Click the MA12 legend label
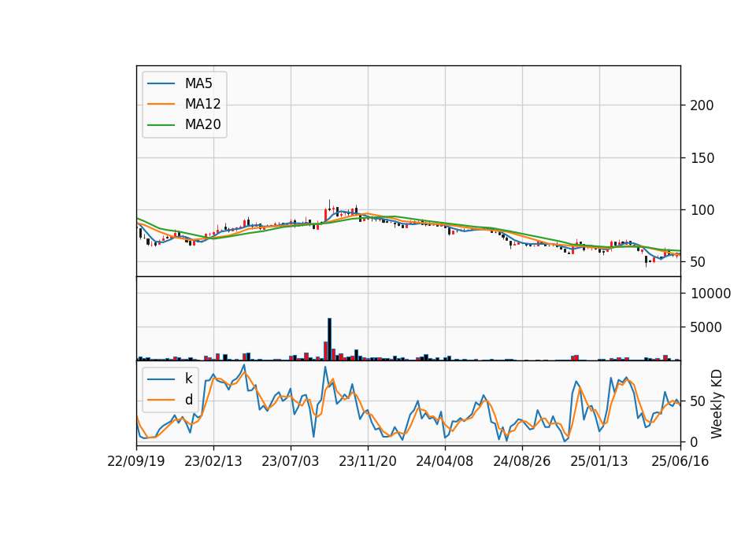756x543 pixels. (x=202, y=104)
